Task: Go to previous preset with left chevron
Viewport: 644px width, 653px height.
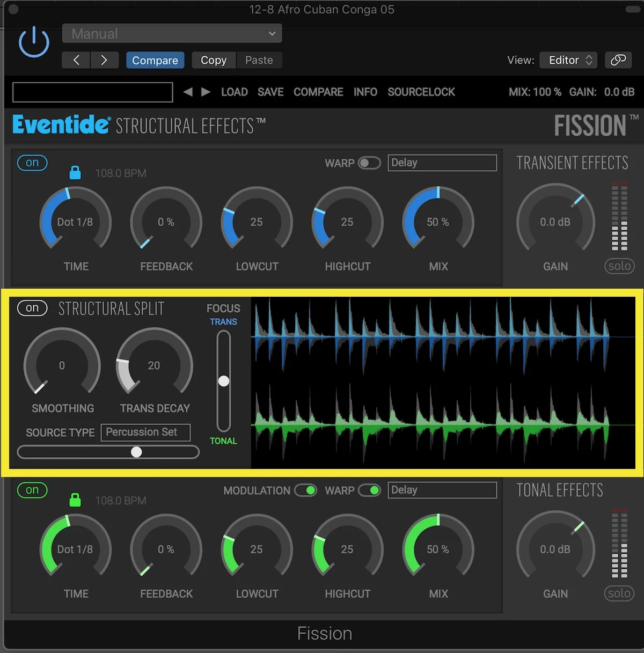Action: click(76, 60)
